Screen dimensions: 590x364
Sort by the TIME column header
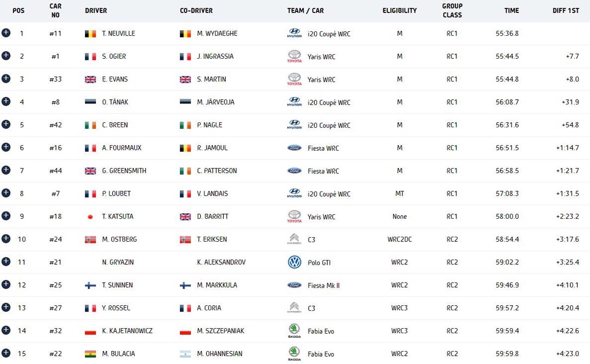click(x=511, y=11)
